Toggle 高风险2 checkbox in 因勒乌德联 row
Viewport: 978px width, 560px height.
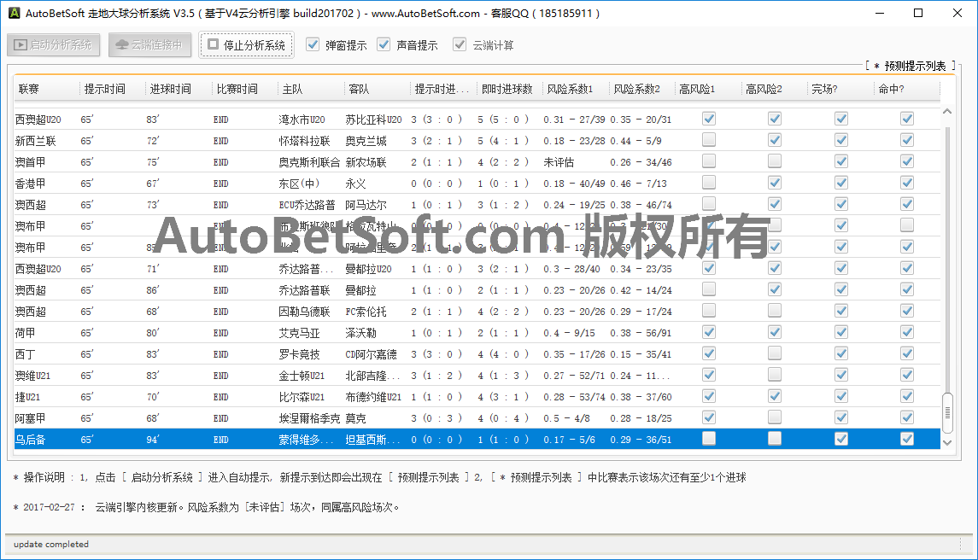coord(775,311)
